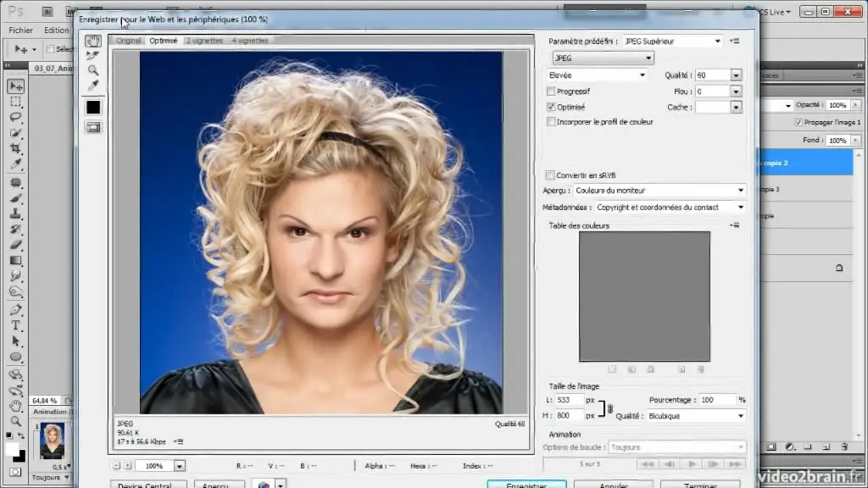Click the Enregistrer button

526,485
